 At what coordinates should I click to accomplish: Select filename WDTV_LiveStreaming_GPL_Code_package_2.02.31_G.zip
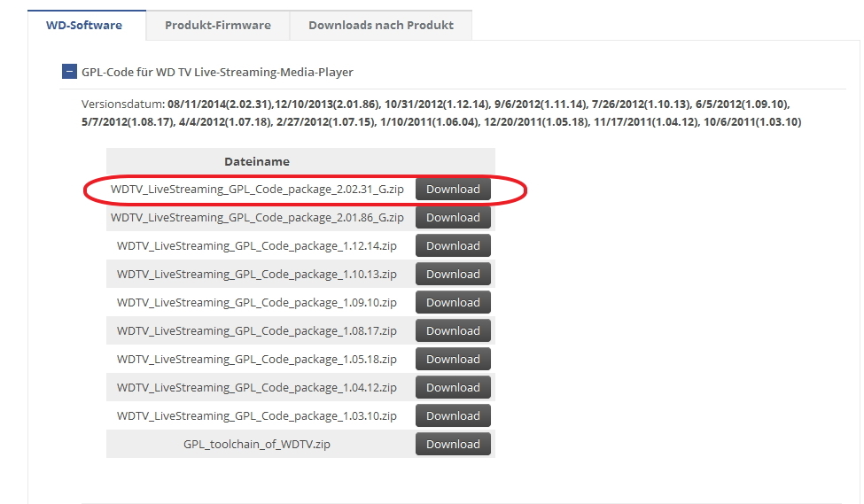tap(257, 190)
